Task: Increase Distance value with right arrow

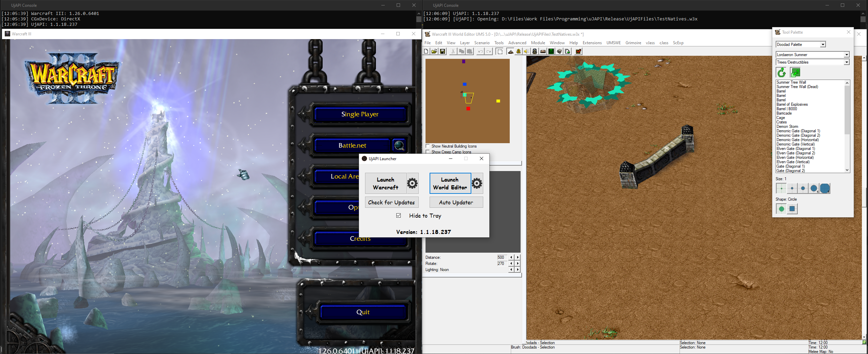Action: pos(518,257)
